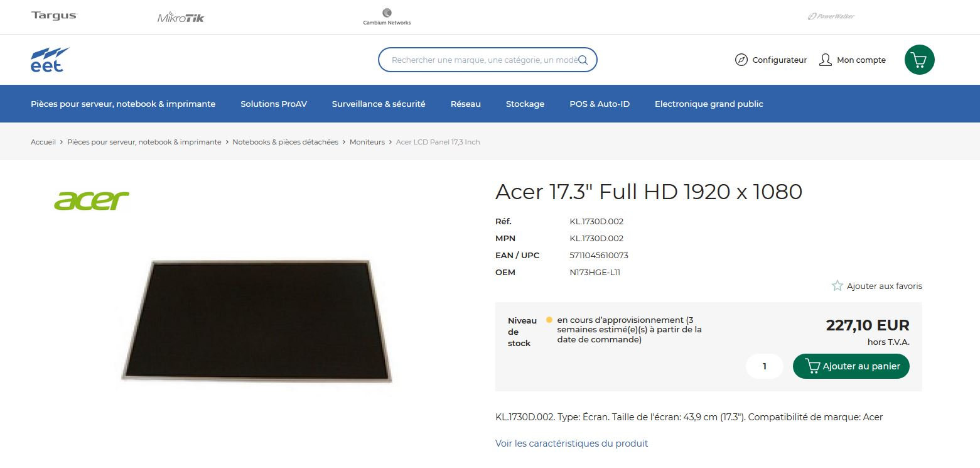980x468 pixels.
Task: Click the quantity input field
Action: [x=765, y=366]
